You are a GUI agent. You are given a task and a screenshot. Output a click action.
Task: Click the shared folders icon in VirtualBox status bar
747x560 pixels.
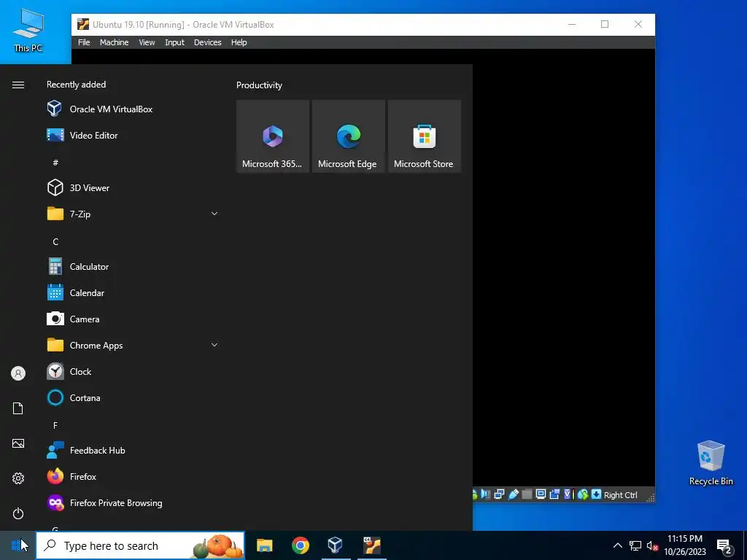pos(527,494)
